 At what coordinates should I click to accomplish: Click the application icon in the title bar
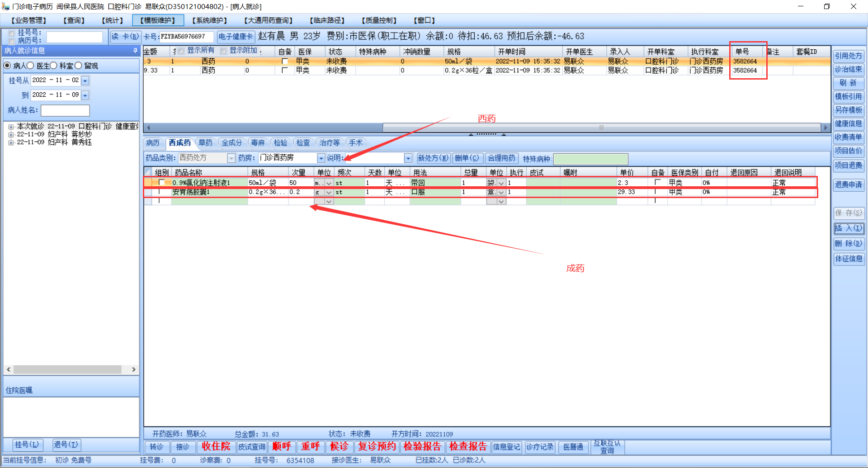[x=5, y=6]
